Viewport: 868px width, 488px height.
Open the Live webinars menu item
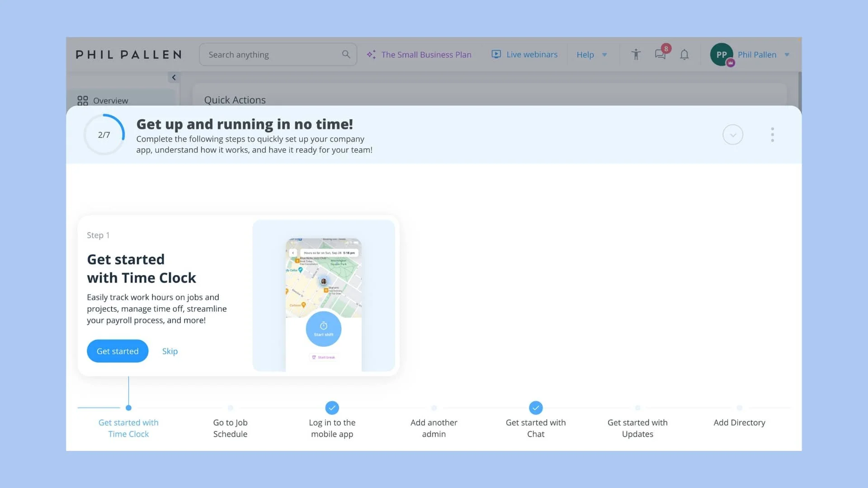click(x=532, y=54)
